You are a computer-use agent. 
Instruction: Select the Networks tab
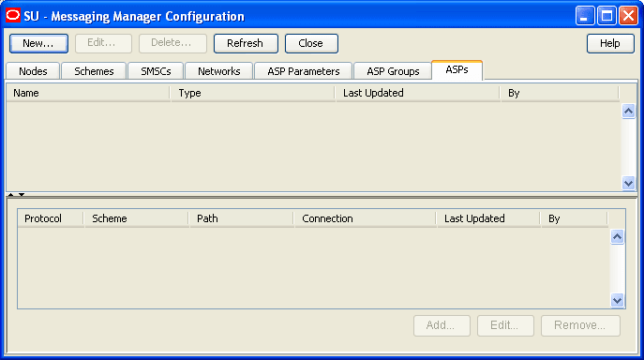pyautogui.click(x=219, y=71)
